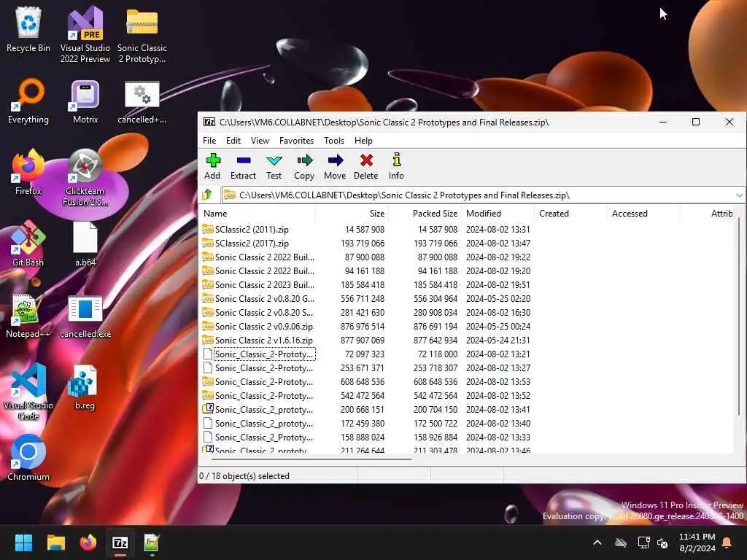Click the Add toolbar icon in 7-Zip
The image size is (747, 560).
[x=212, y=166]
